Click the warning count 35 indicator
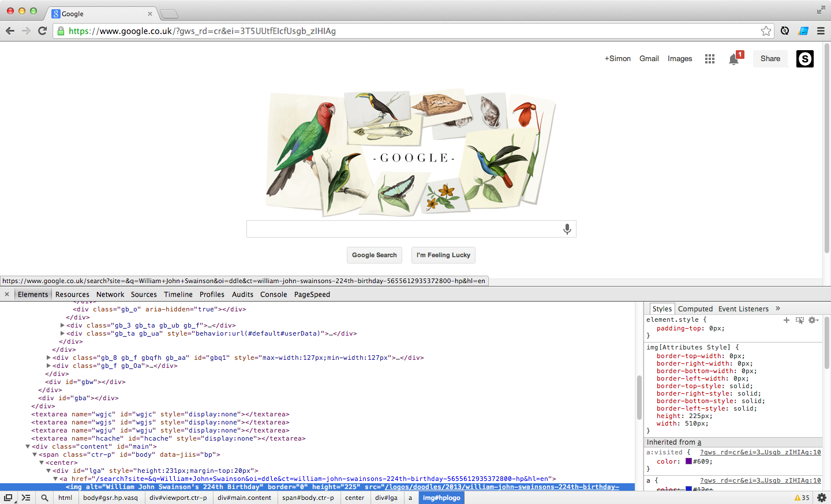This screenshot has width=831, height=504. (x=802, y=498)
